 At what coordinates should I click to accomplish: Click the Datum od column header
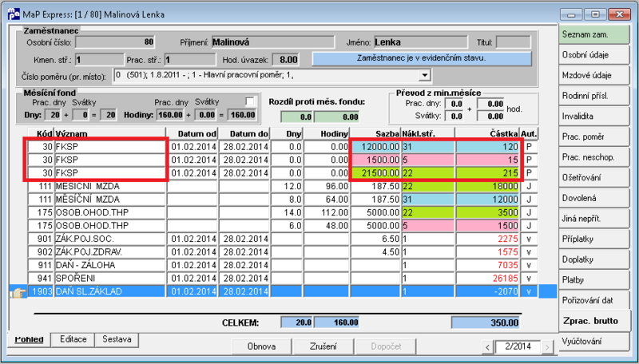click(x=193, y=133)
